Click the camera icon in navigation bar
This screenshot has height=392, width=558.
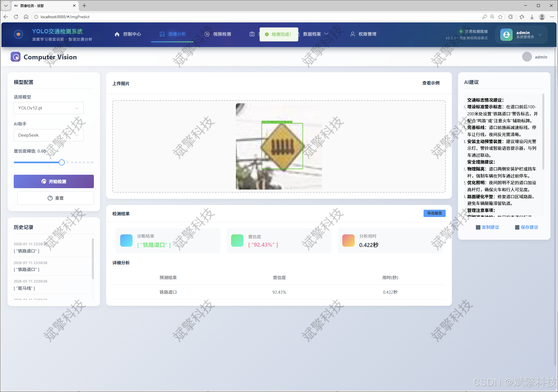click(x=252, y=34)
